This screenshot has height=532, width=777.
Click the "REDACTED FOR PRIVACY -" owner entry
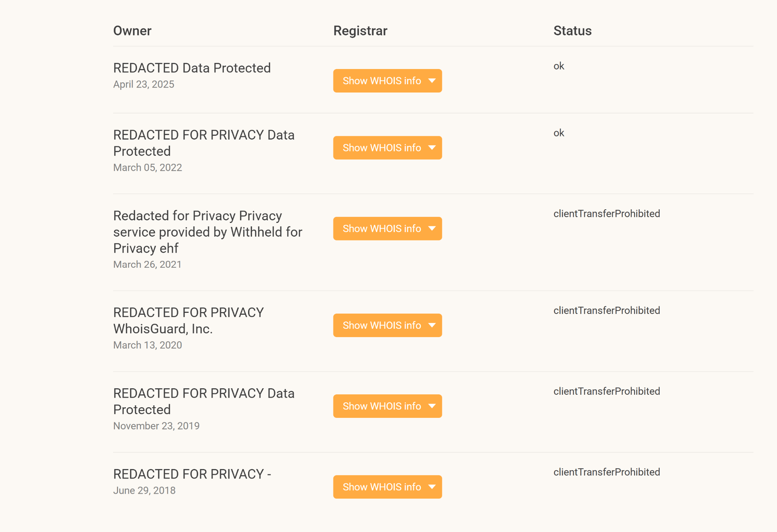coord(192,474)
